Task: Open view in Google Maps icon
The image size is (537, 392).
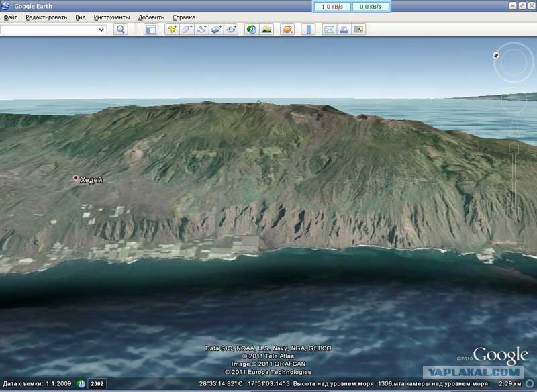Action: pyautogui.click(x=358, y=30)
